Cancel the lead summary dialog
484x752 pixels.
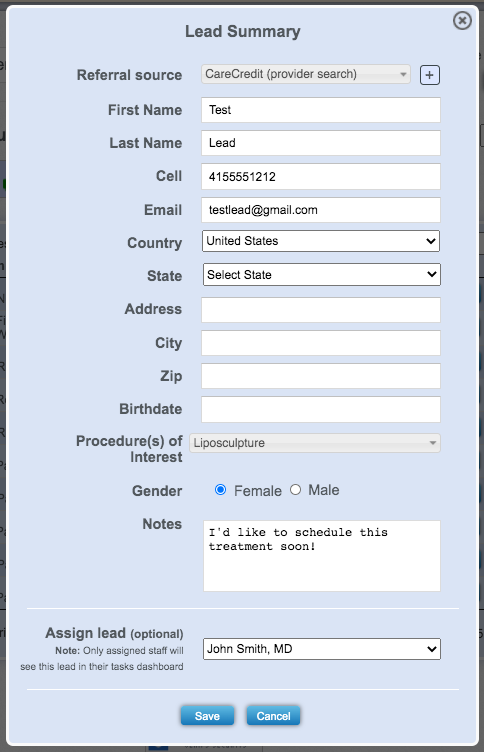coord(273,716)
